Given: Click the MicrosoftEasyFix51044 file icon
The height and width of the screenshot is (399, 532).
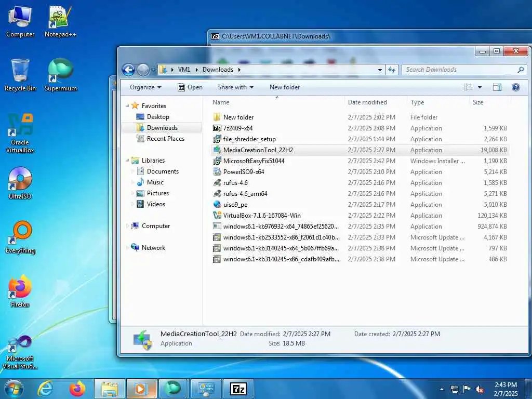Looking at the screenshot, I should tap(217, 161).
